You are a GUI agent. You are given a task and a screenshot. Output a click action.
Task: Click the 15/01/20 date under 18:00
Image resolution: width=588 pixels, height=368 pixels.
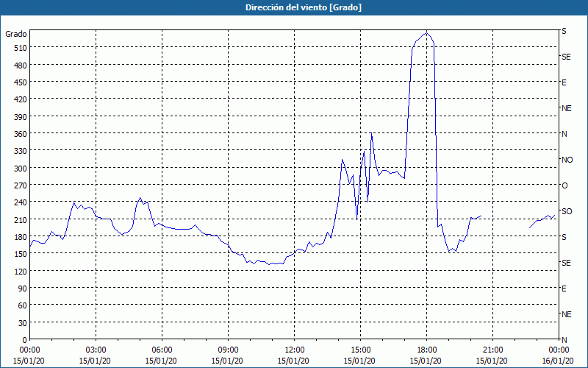coord(427,361)
